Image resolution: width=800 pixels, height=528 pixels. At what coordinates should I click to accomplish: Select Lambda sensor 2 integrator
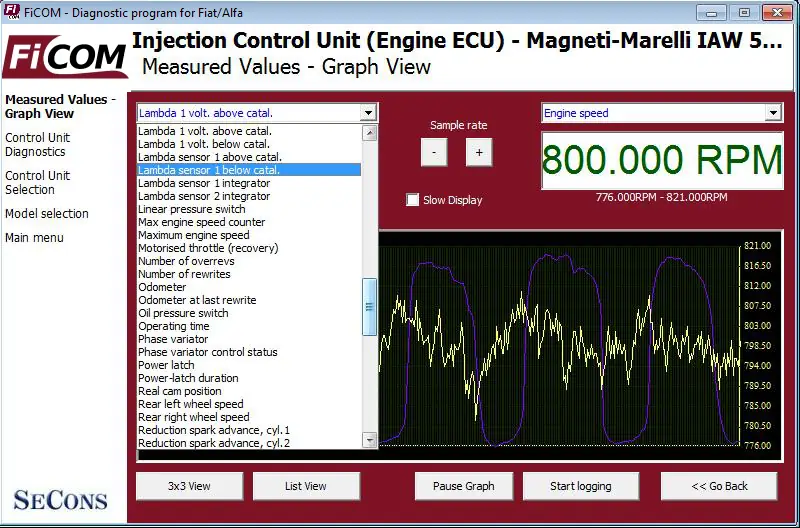pyautogui.click(x=249, y=196)
